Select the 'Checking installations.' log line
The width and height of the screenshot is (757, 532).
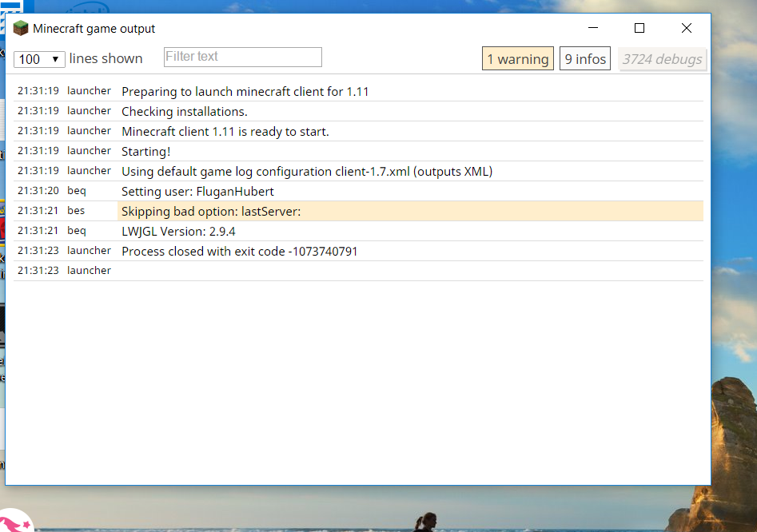point(358,111)
